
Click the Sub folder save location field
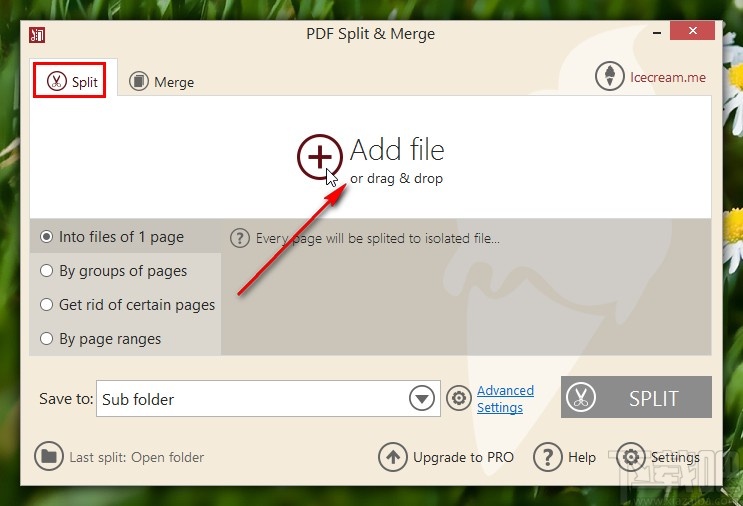tap(268, 398)
